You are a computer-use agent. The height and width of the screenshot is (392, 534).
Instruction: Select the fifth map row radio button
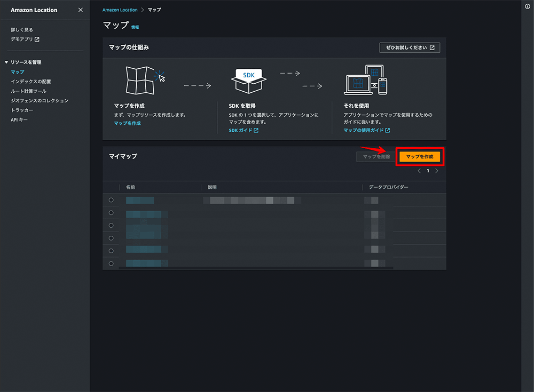[x=111, y=251]
